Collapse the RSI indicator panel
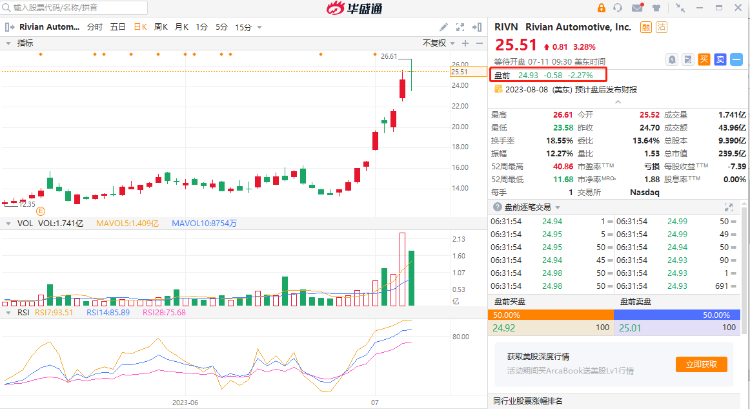750x409 pixels. 8,312
